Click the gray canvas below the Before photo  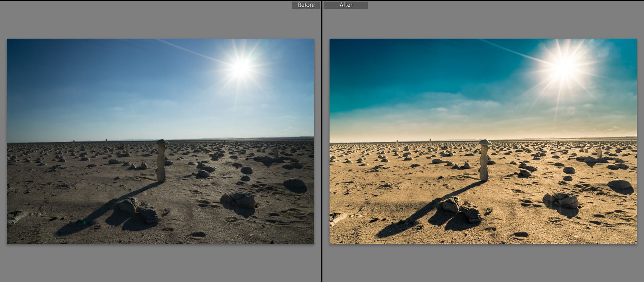click(159, 263)
